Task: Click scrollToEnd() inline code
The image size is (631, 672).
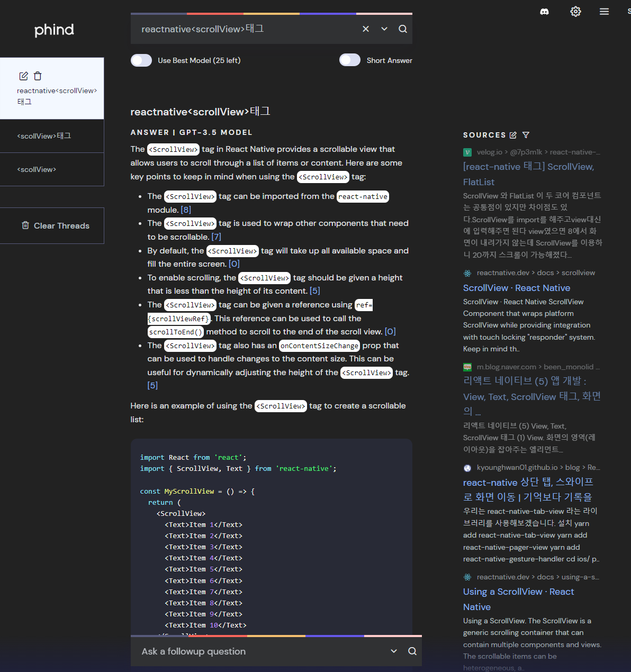Action: pos(176,332)
